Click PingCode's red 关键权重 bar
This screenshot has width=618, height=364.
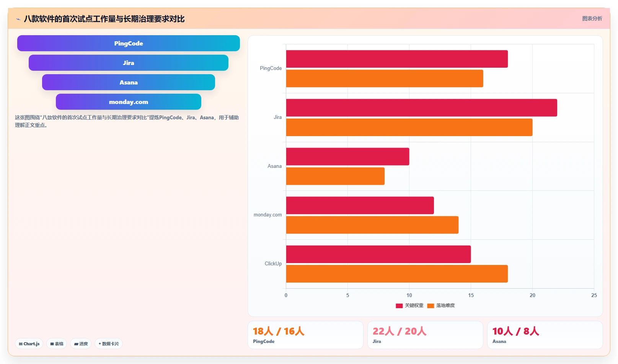click(397, 59)
